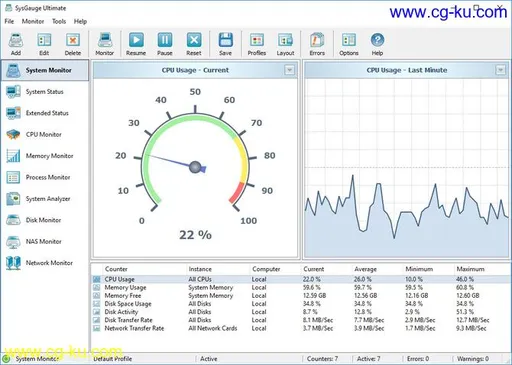Click the CPU Usage last minute line chart
This screenshot has height=365, width=512.
[x=407, y=168]
